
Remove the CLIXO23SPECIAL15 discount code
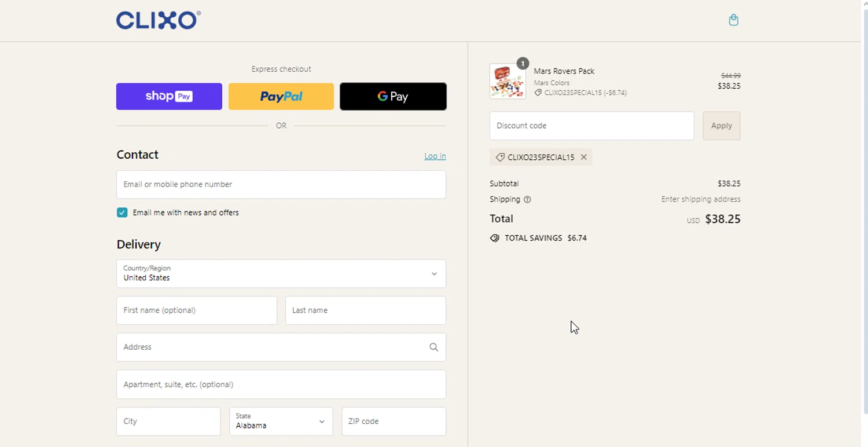point(584,157)
